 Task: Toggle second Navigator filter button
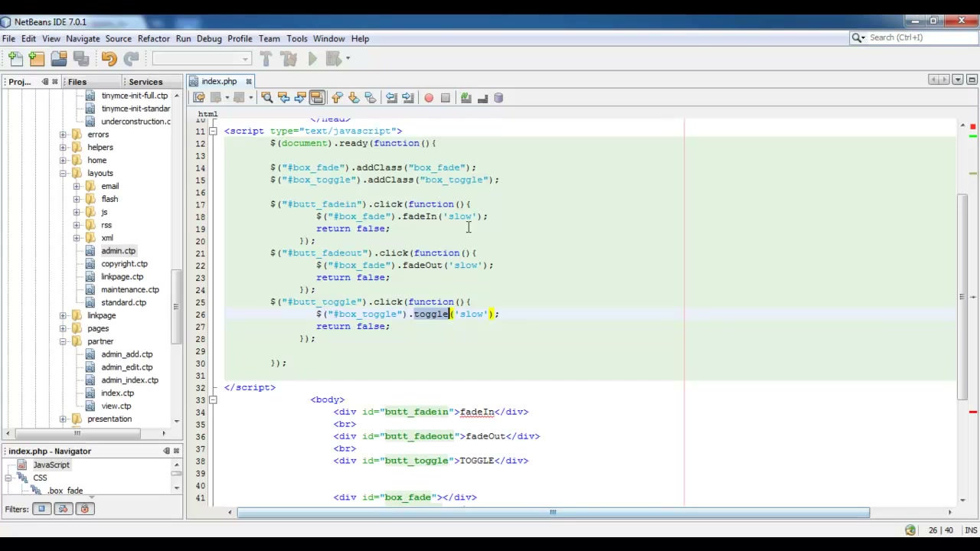tap(64, 509)
